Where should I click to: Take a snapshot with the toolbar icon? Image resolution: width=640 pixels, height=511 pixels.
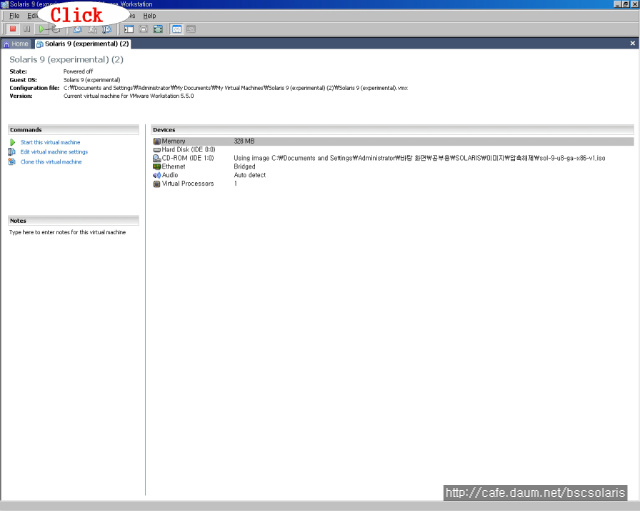coord(77,29)
